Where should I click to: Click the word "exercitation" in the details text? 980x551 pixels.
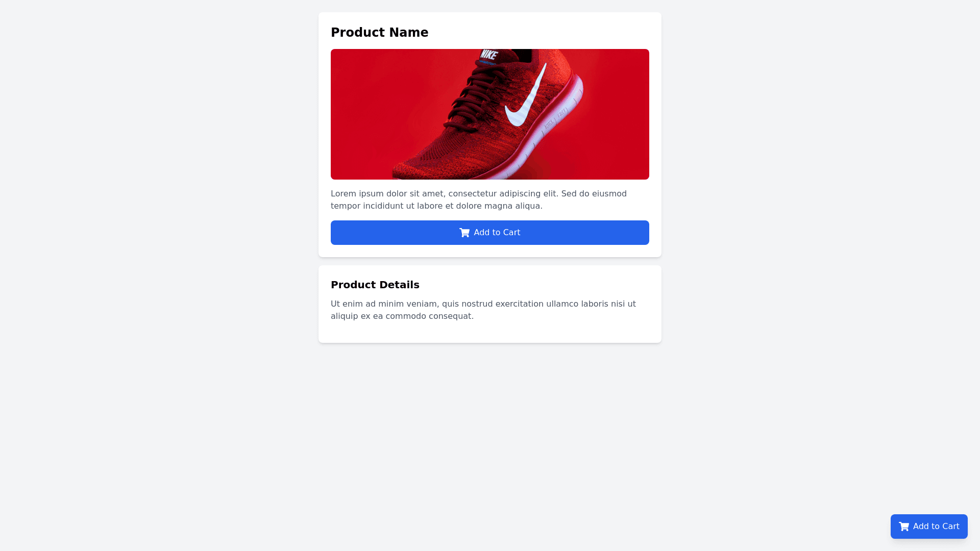point(519,304)
